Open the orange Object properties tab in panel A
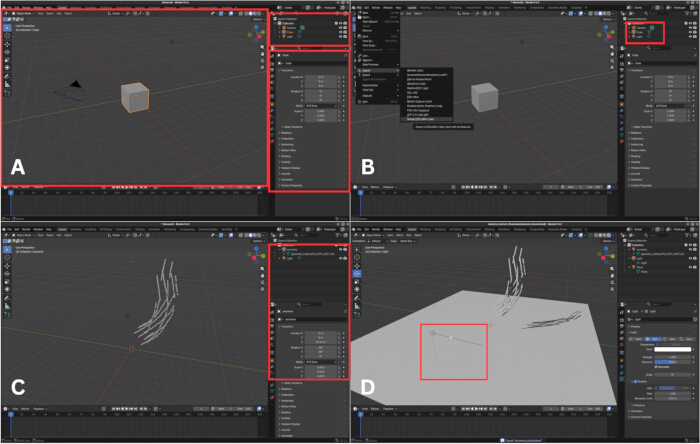The height and width of the screenshot is (444, 700). 272,104
